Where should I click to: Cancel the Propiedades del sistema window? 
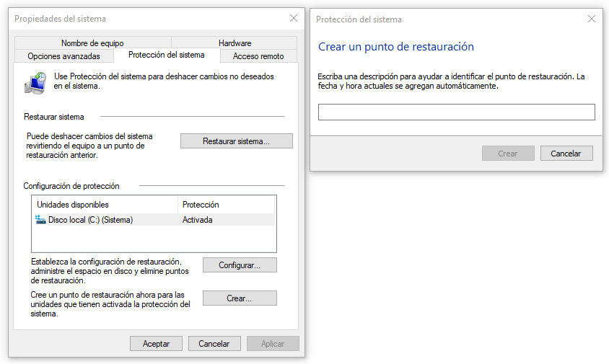(x=214, y=344)
